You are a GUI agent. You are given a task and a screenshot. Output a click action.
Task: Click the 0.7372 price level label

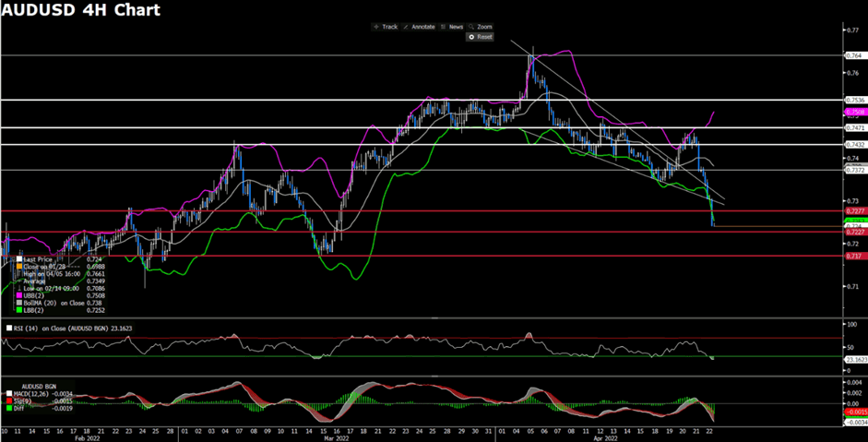(x=855, y=171)
